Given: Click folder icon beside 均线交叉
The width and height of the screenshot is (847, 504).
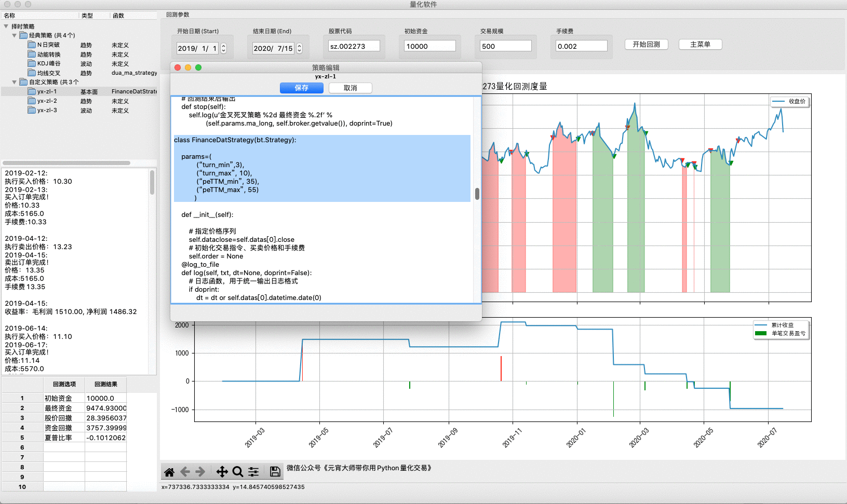Looking at the screenshot, I should coord(32,73).
